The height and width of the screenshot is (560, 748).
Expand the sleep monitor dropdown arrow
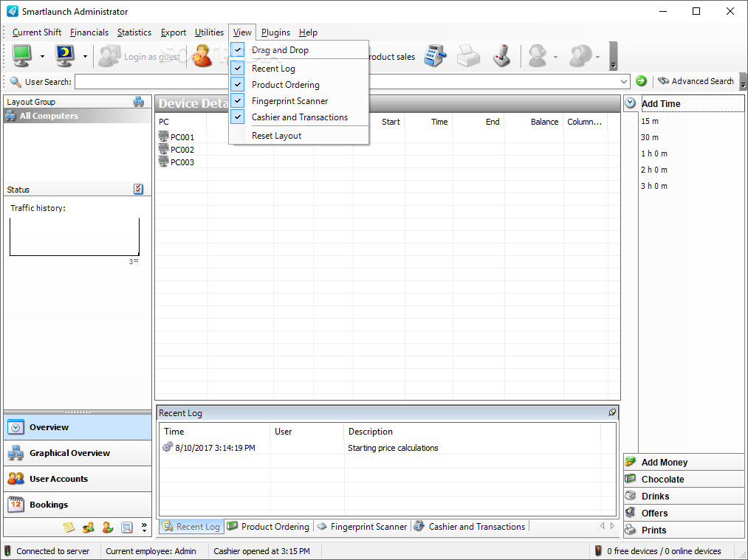[85, 56]
